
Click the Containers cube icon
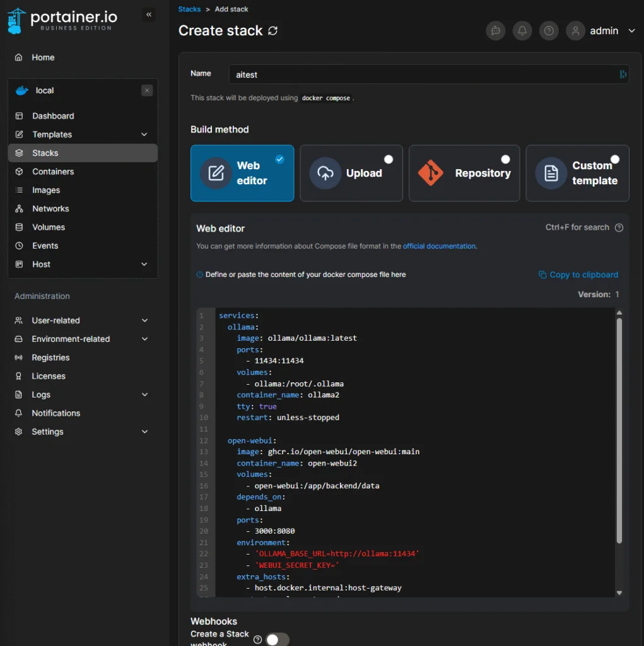[19, 172]
